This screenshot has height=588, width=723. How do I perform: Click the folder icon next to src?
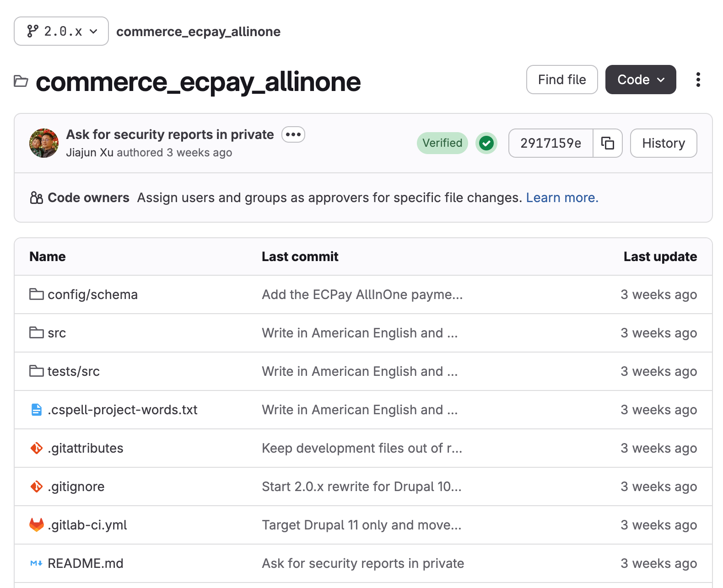point(37,332)
